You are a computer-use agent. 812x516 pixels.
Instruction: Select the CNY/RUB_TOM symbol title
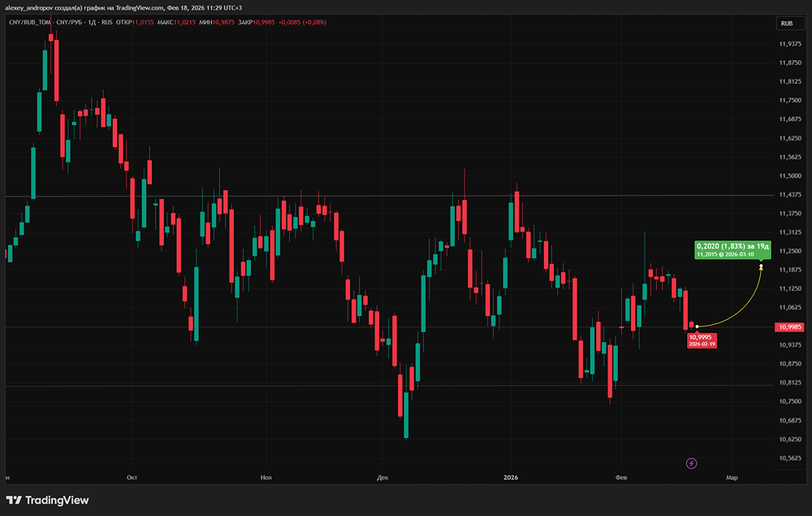click(30, 22)
